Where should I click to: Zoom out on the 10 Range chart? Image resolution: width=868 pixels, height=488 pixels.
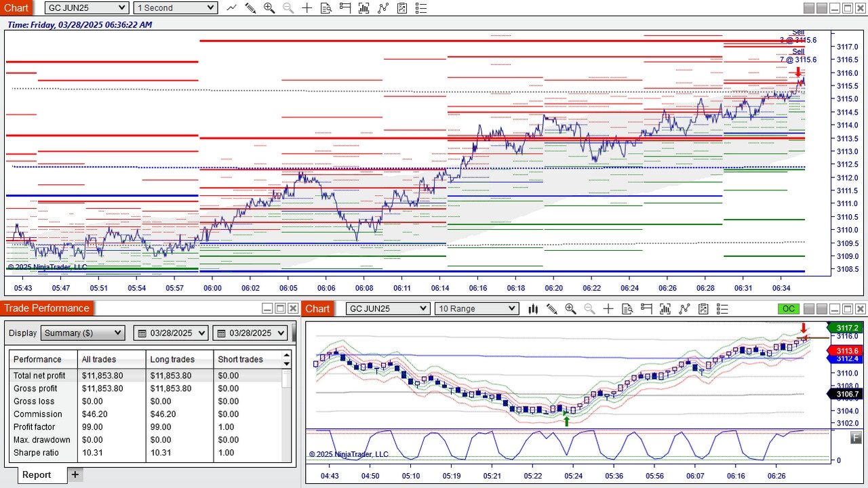pyautogui.click(x=589, y=309)
